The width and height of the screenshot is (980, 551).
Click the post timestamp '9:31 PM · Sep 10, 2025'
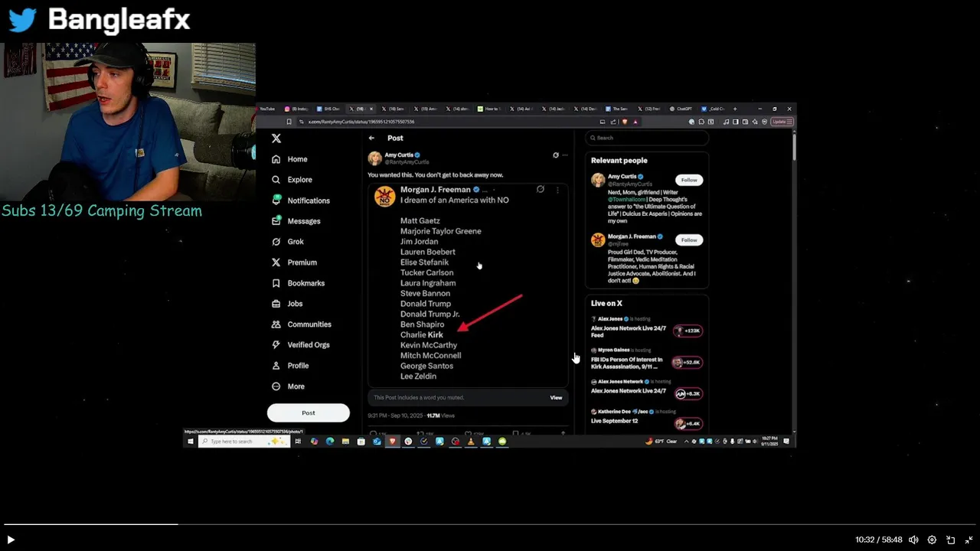[x=397, y=416]
